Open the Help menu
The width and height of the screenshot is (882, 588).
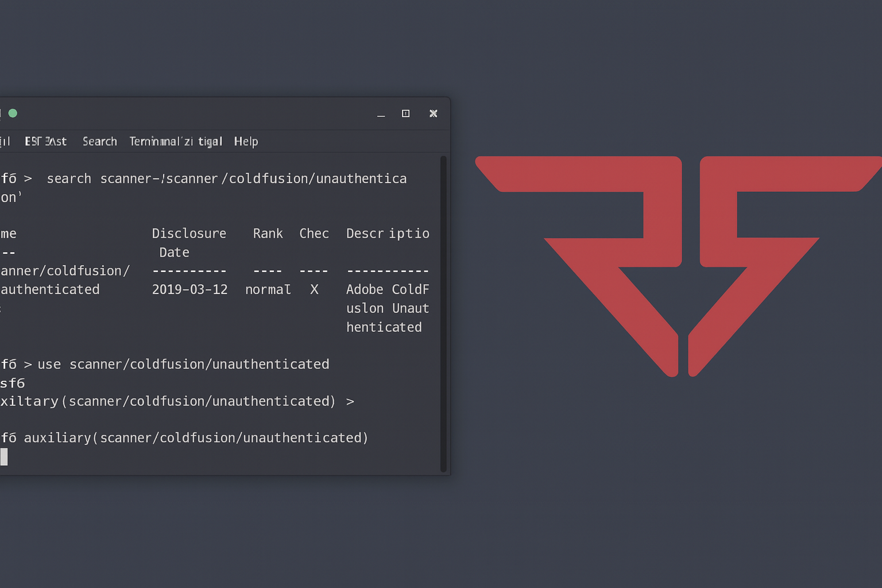click(x=246, y=141)
